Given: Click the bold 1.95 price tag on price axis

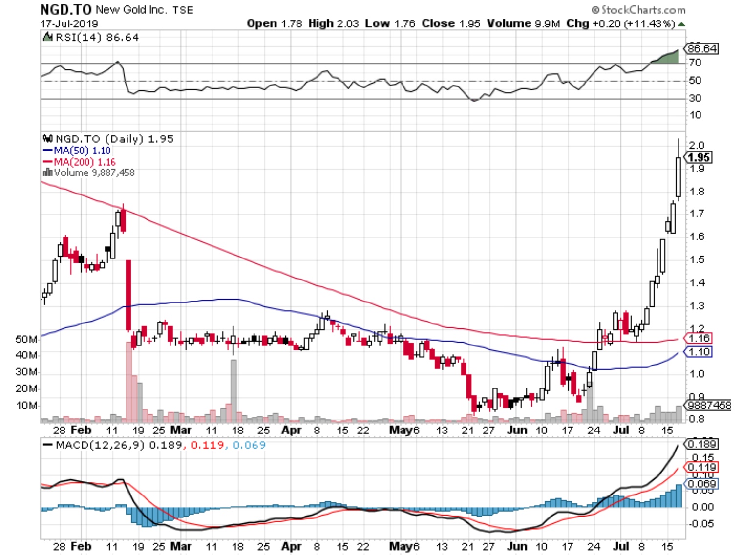Looking at the screenshot, I should point(699,157).
